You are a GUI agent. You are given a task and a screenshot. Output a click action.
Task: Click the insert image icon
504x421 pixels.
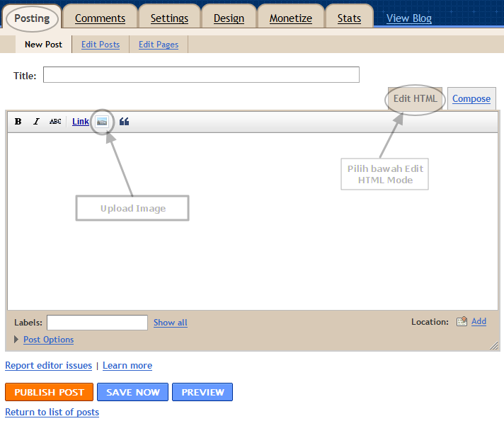[102, 122]
